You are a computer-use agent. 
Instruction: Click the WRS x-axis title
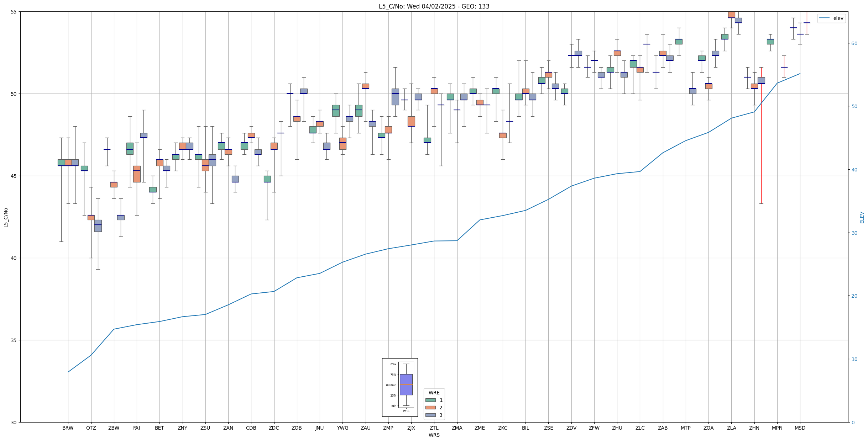pyautogui.click(x=434, y=435)
